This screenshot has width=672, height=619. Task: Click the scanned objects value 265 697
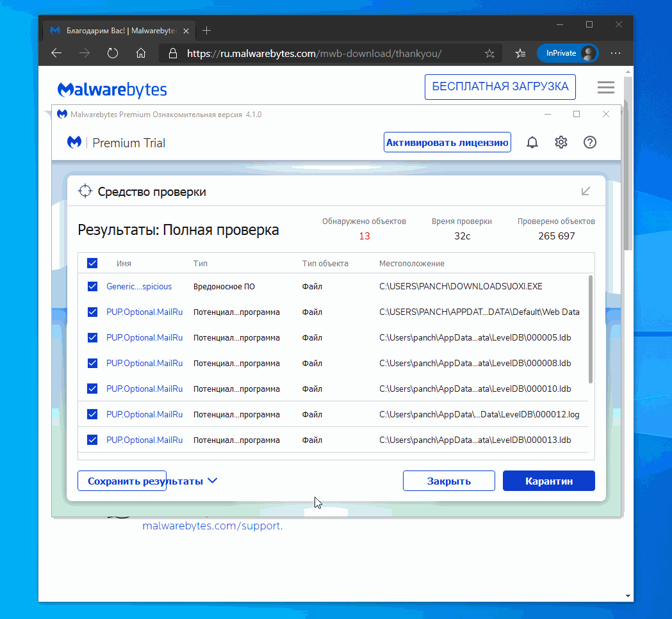tap(556, 236)
